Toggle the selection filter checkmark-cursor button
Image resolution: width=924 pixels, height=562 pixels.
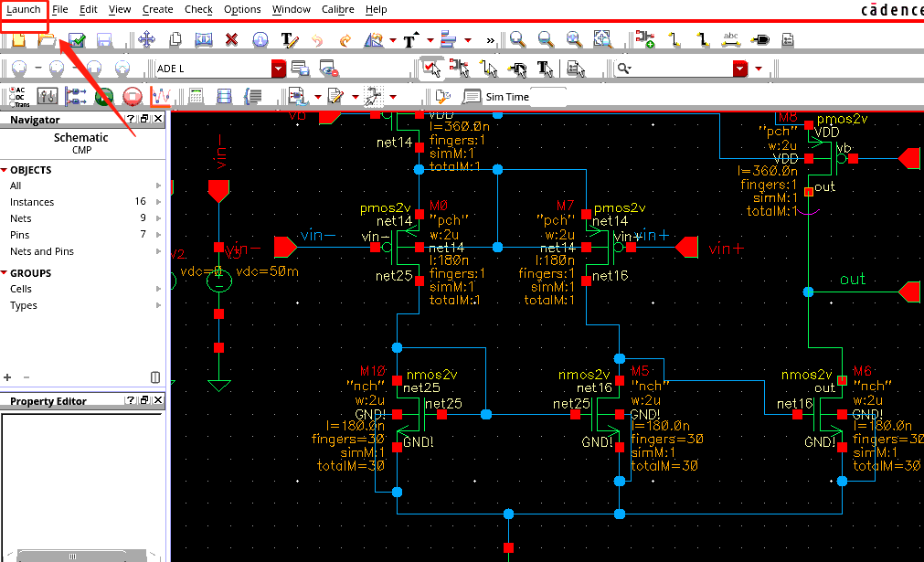[x=430, y=69]
